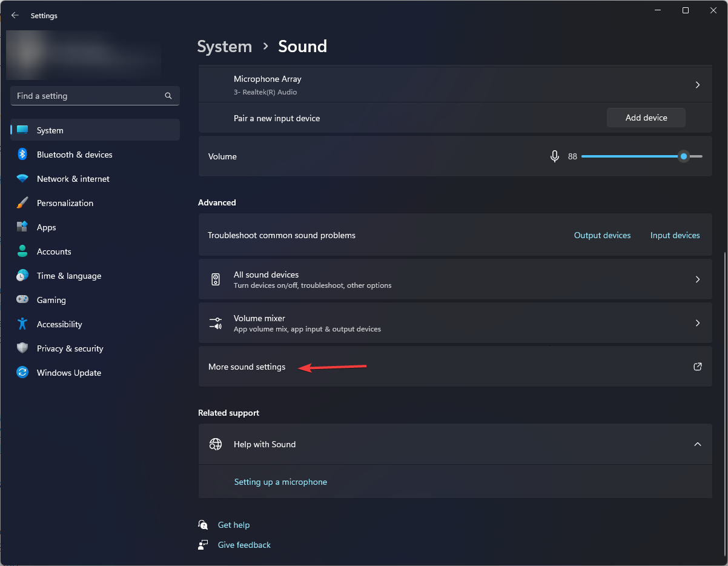Click the back arrow in Settings title bar
The image size is (728, 566).
pos(15,15)
